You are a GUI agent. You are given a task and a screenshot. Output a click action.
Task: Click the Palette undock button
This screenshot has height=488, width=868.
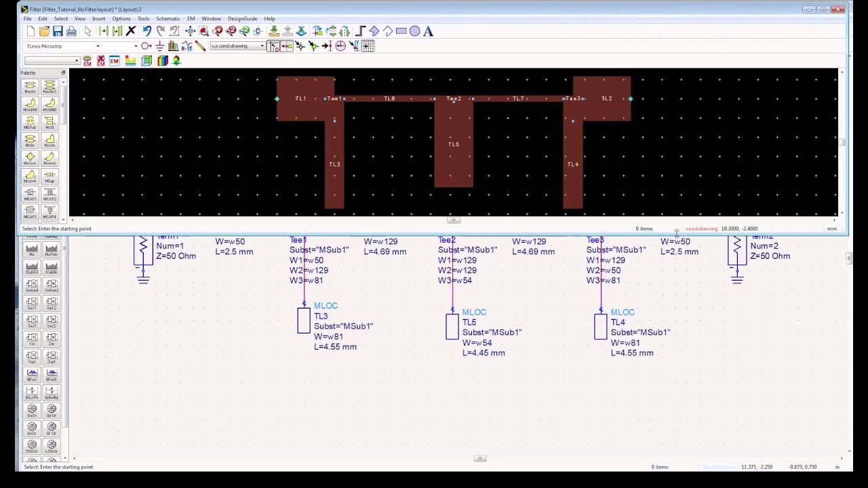[x=63, y=73]
